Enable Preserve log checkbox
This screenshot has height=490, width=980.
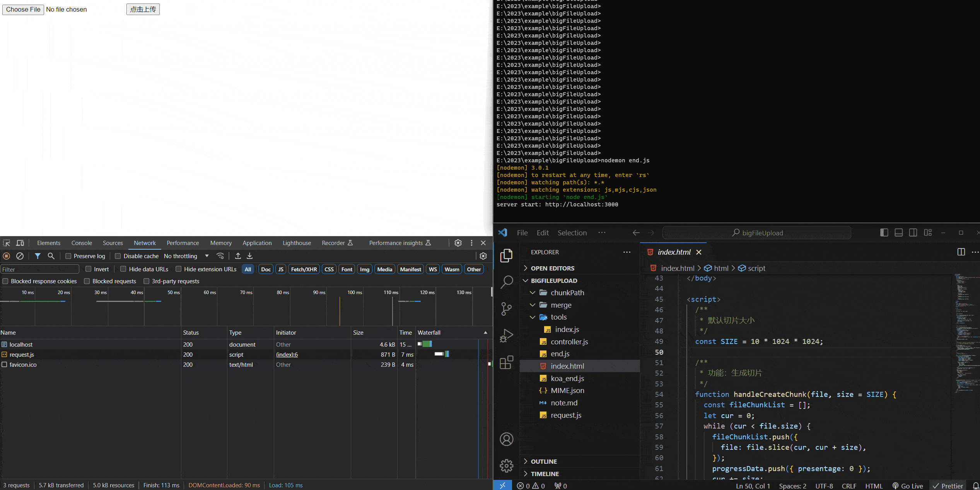(x=68, y=256)
